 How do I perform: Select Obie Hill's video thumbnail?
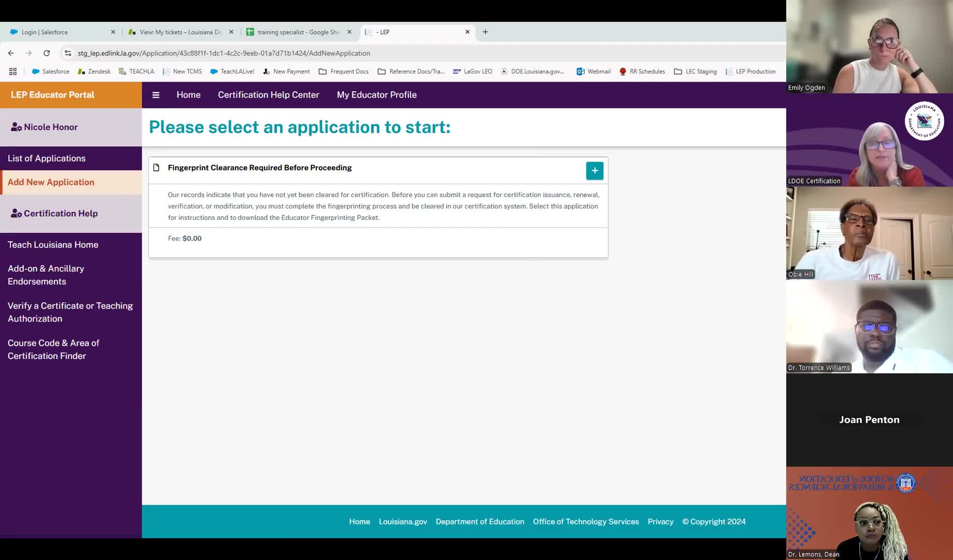[x=870, y=233]
